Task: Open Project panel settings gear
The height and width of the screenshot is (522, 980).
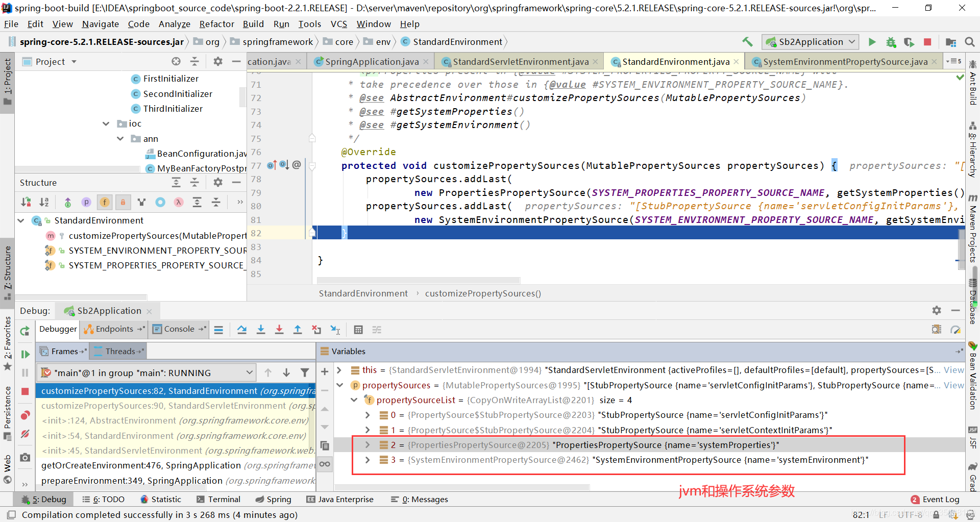Action: point(218,61)
